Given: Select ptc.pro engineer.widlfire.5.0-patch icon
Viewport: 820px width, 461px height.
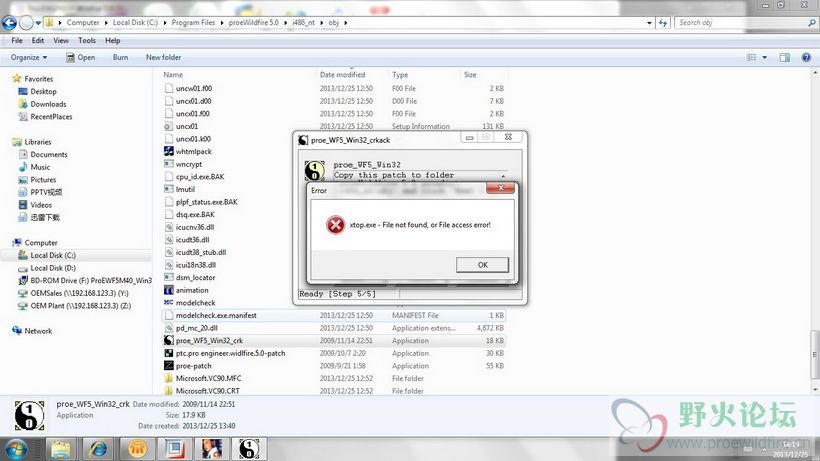Looking at the screenshot, I should [168, 353].
